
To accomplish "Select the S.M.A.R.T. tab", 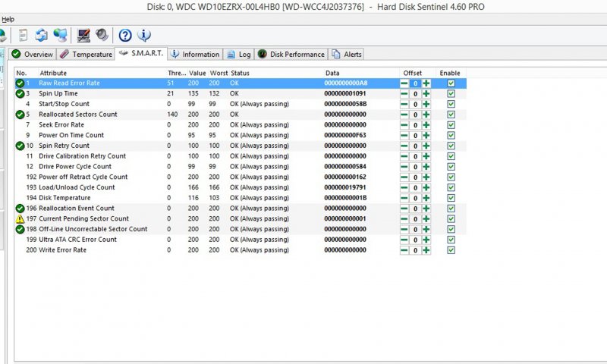I will tap(141, 53).
